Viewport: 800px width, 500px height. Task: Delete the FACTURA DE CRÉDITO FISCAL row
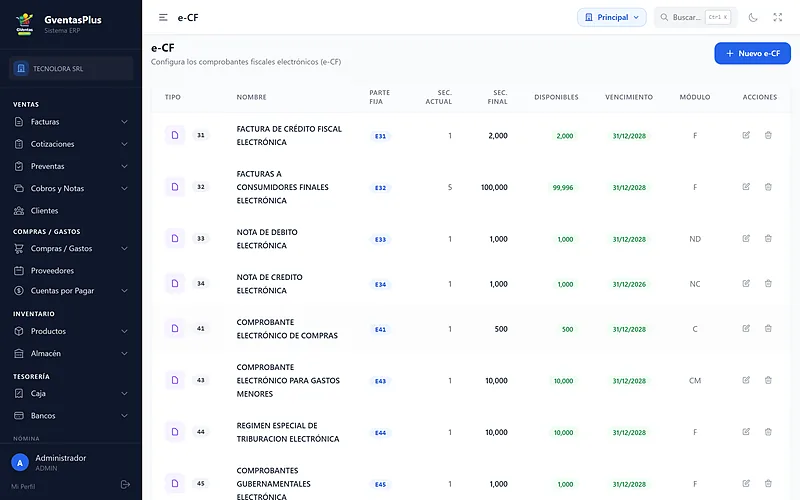tap(768, 135)
